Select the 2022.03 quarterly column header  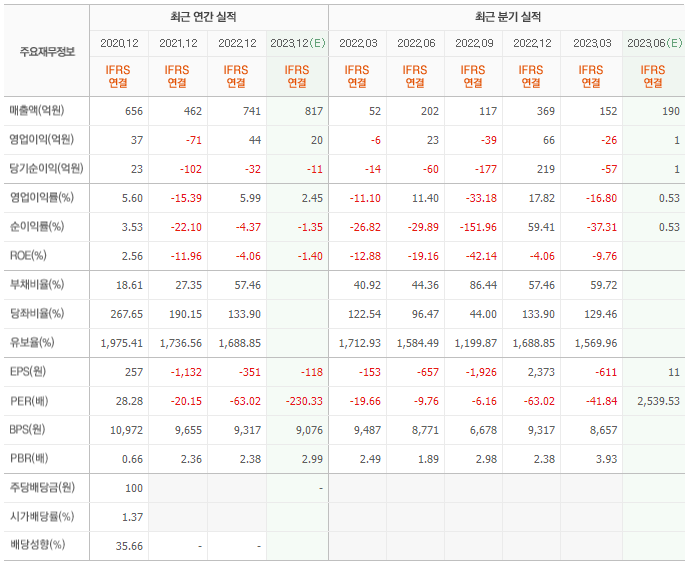pyautogui.click(x=358, y=43)
